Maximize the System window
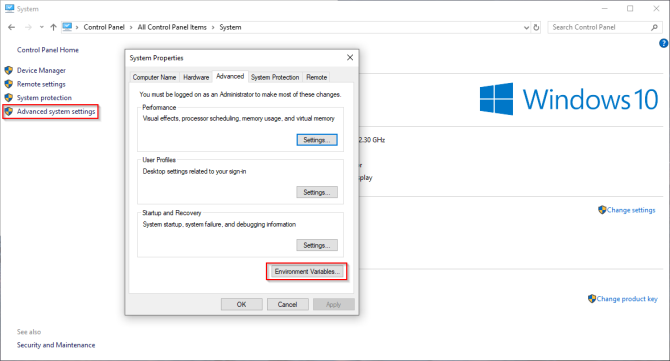Viewport: 670px width, 361px height. coord(630,9)
